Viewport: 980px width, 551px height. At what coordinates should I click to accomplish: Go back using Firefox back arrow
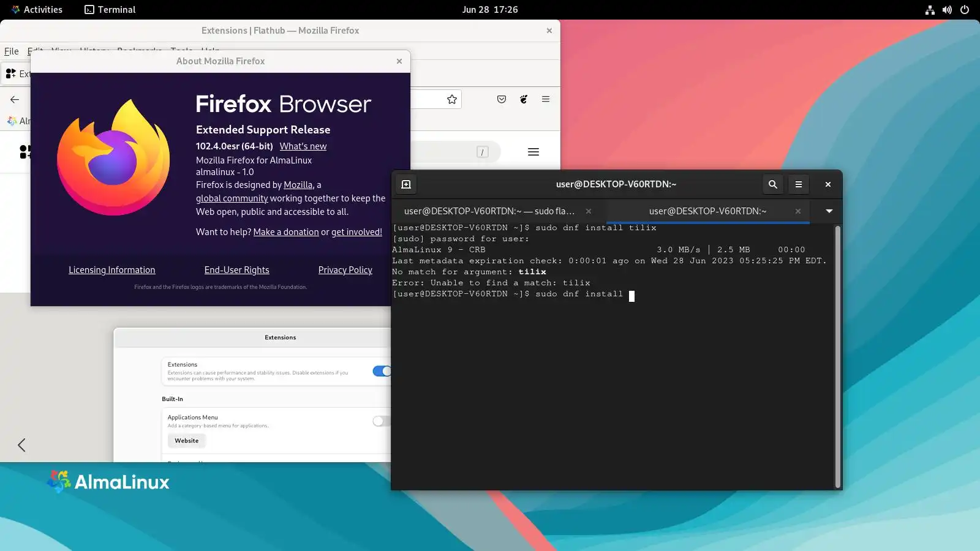pos(15,99)
